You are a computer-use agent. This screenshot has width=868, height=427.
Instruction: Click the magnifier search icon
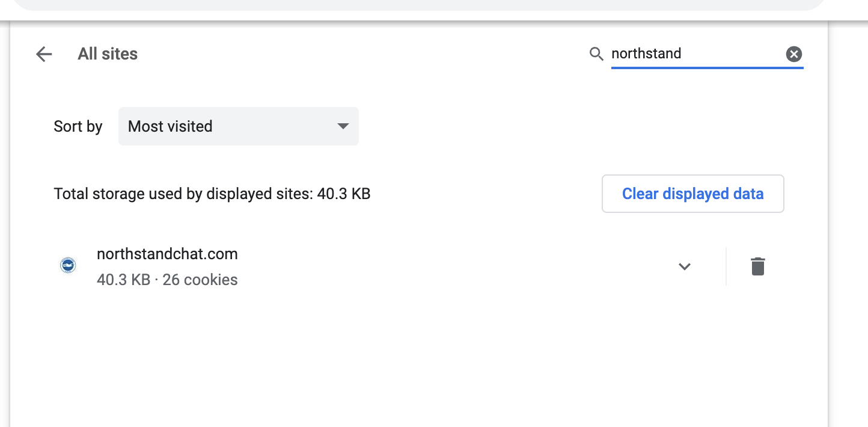[596, 54]
